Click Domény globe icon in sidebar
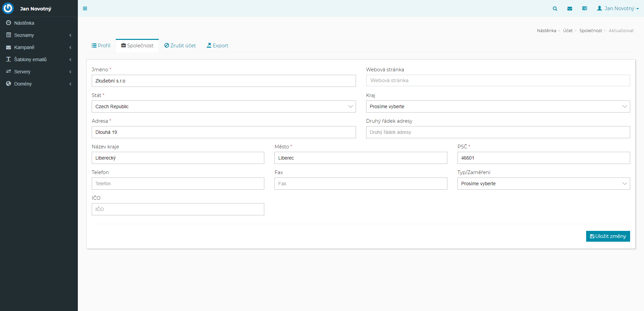Screen dimensions: 644x311 point(8,83)
